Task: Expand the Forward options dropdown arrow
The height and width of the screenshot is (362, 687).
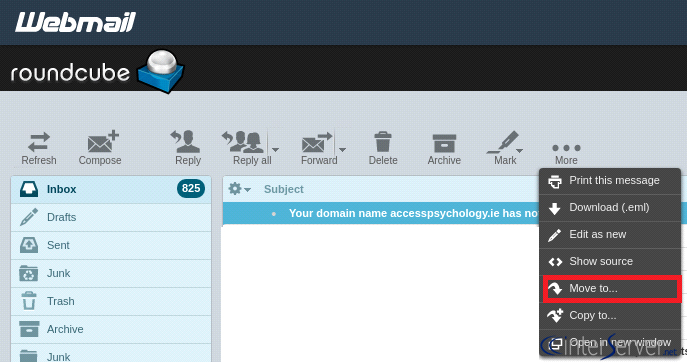Action: coord(343,149)
